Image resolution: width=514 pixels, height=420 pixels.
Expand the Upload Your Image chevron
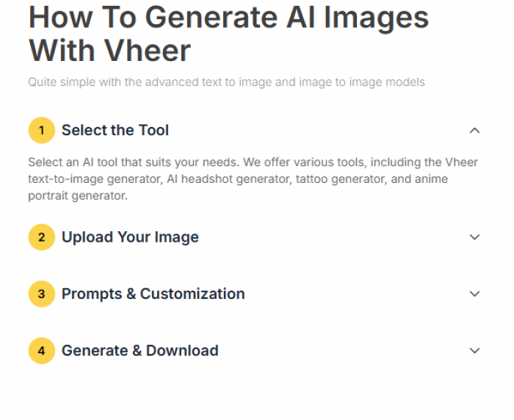tap(474, 237)
